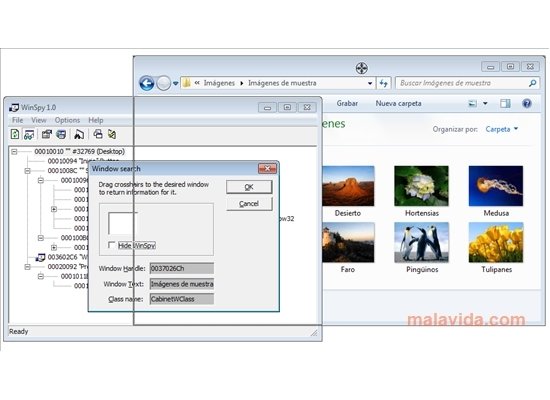The width and height of the screenshot is (550, 400).
Task: Open the WinSpy View menu
Action: [39, 120]
